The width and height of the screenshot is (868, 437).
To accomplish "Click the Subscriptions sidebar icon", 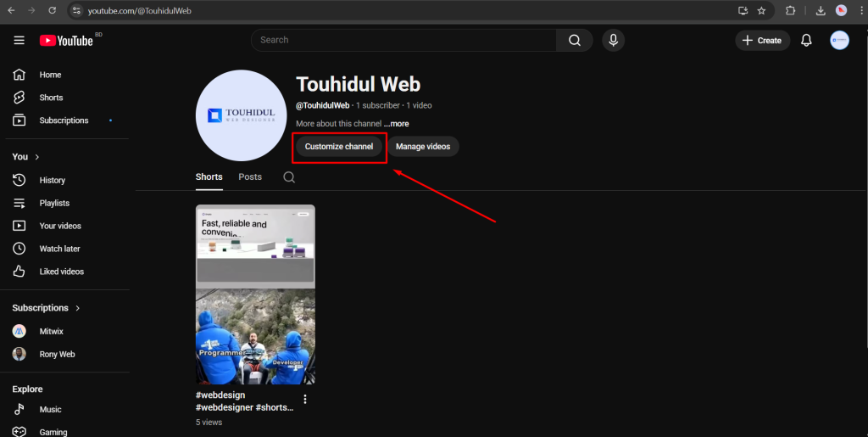I will pyautogui.click(x=19, y=120).
